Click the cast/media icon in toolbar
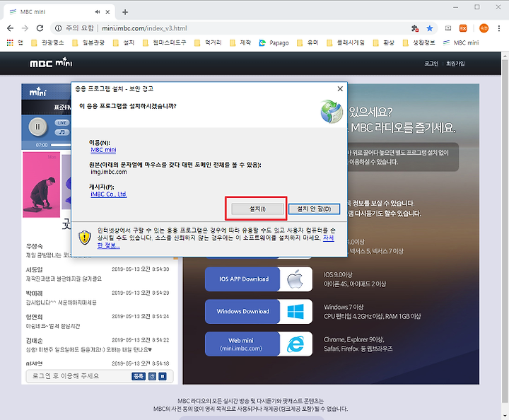The height and width of the screenshot is (420, 509). [x=448, y=28]
